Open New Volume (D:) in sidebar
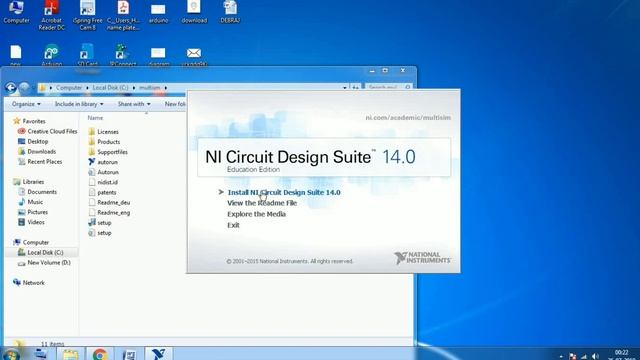Image resolution: width=640 pixels, height=360 pixels. click(44, 263)
